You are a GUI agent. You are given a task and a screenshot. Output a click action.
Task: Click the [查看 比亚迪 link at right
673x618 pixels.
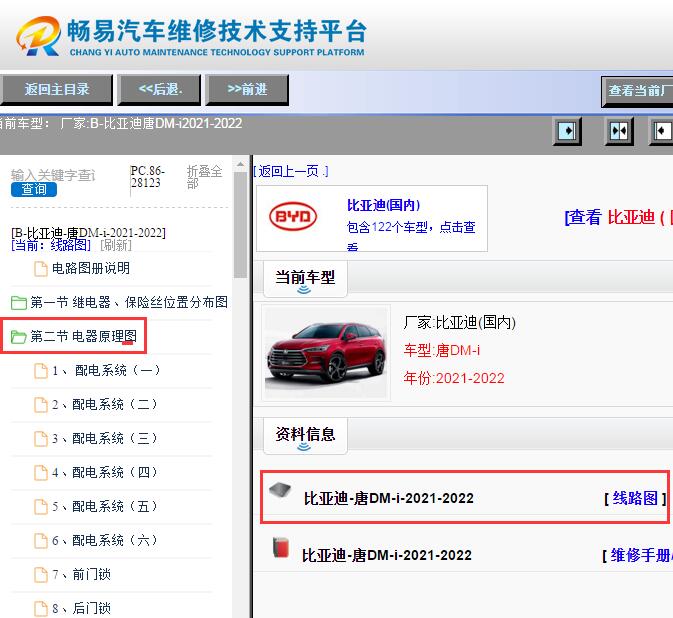618,217
